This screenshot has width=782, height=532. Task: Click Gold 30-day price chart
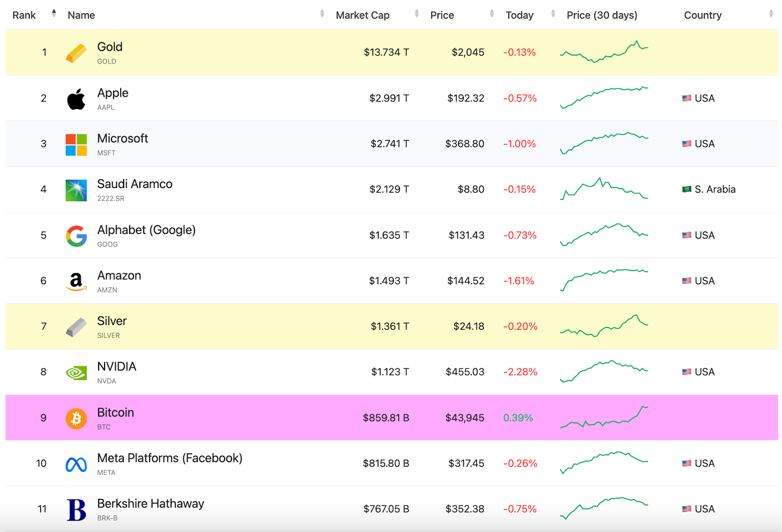tap(604, 52)
